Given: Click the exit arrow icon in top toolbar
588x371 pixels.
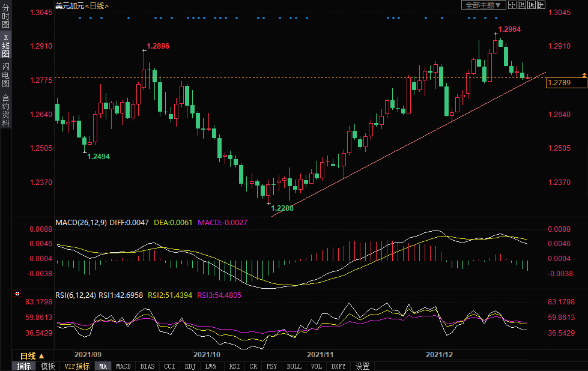Looking at the screenshot, I should 541,5.
